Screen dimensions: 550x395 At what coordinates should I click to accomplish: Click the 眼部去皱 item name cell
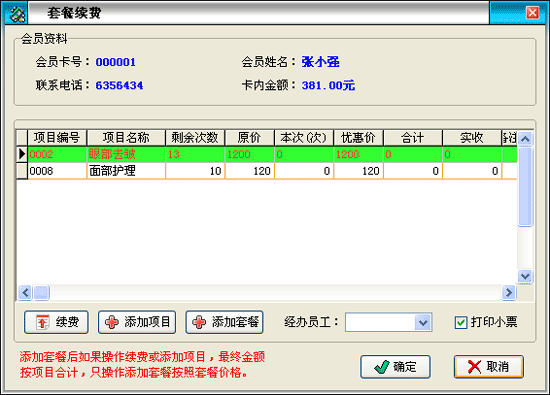[126, 154]
